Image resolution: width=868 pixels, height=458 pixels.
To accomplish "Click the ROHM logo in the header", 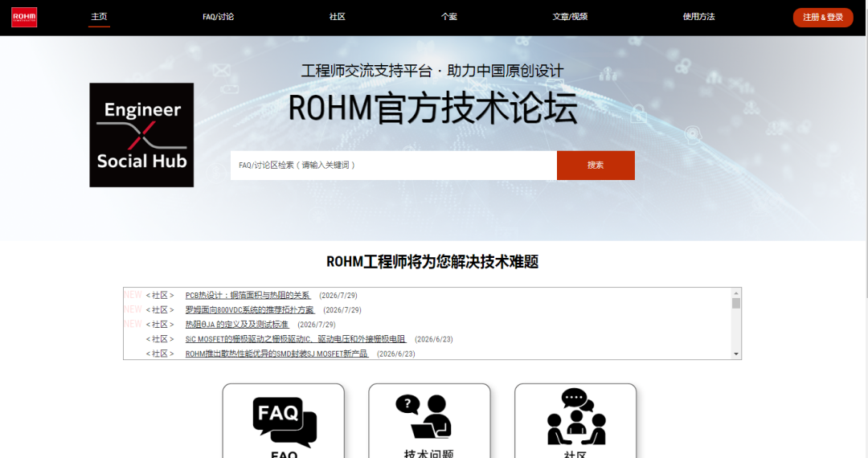I will coord(24,17).
